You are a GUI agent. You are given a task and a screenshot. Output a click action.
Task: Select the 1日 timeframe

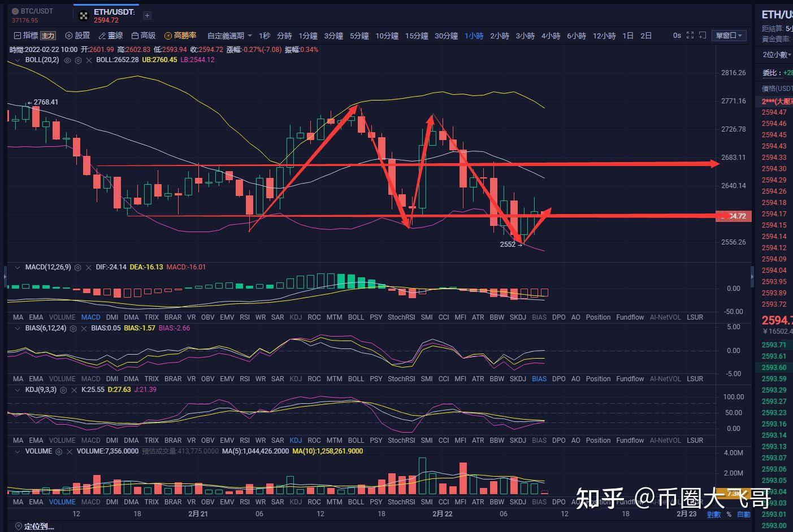[x=628, y=36]
